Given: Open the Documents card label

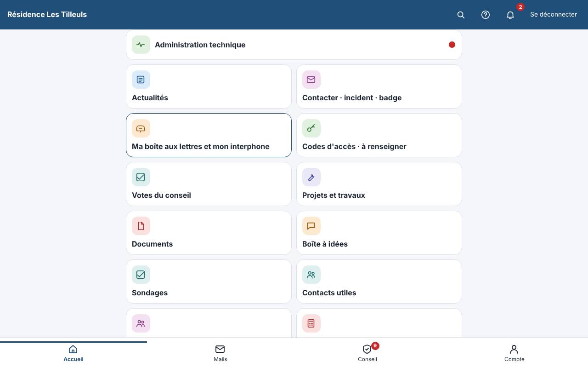Looking at the screenshot, I should [152, 244].
